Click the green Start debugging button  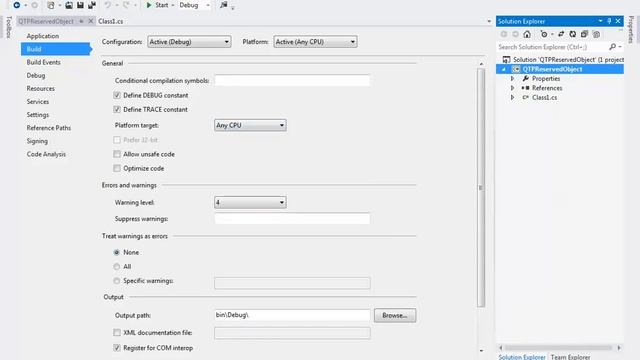157,5
